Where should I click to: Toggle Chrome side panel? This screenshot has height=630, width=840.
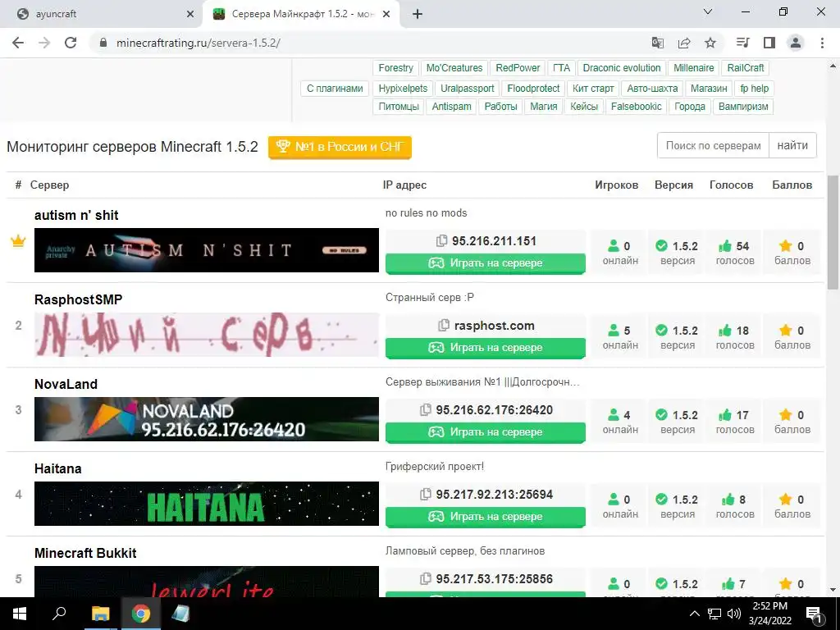pyautogui.click(x=769, y=43)
